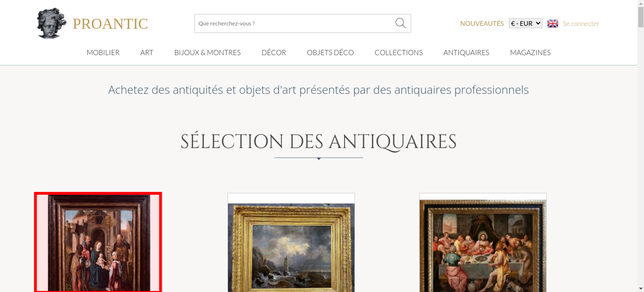This screenshot has height=292, width=644.
Task: Open the MAGAZINES menu
Action: pos(530,52)
